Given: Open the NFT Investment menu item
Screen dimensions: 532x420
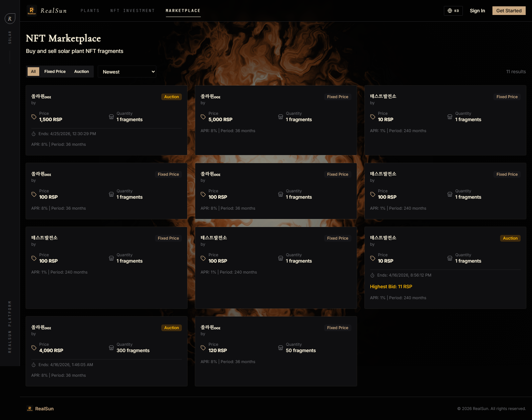Looking at the screenshot, I should pos(133,11).
